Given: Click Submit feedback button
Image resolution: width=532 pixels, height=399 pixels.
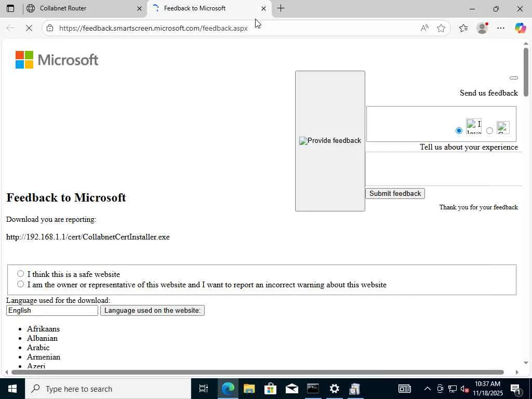Looking at the screenshot, I should (395, 193).
